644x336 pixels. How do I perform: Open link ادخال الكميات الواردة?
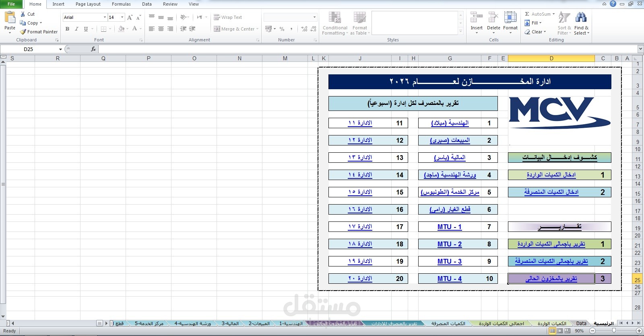tap(551, 175)
